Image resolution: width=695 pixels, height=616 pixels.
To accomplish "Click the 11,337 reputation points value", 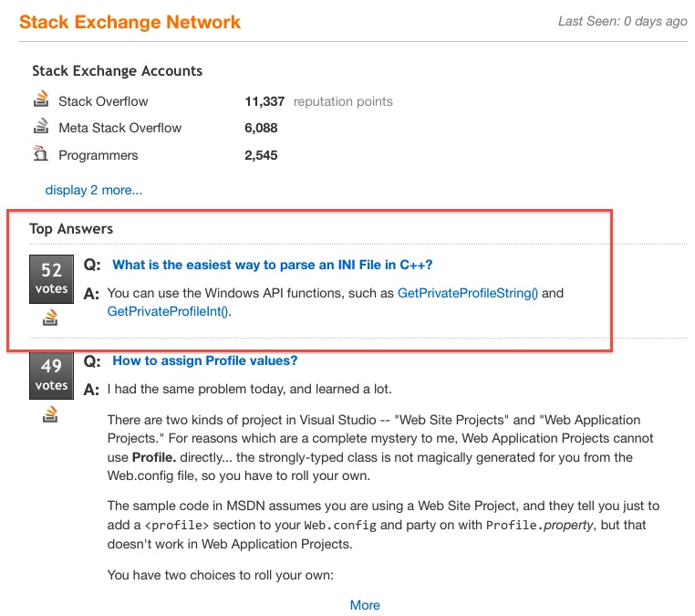I will [265, 101].
